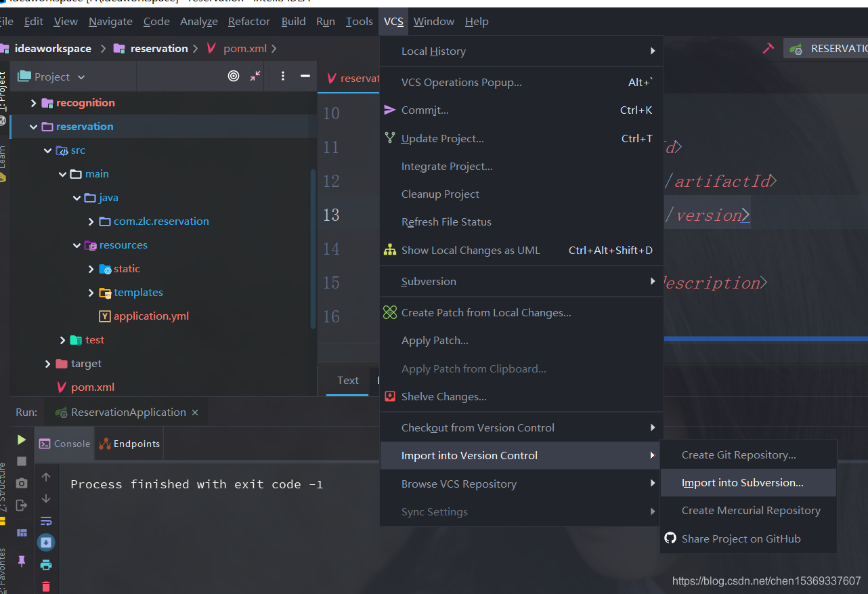Click the console Down Stack Trace arrow

(x=46, y=498)
